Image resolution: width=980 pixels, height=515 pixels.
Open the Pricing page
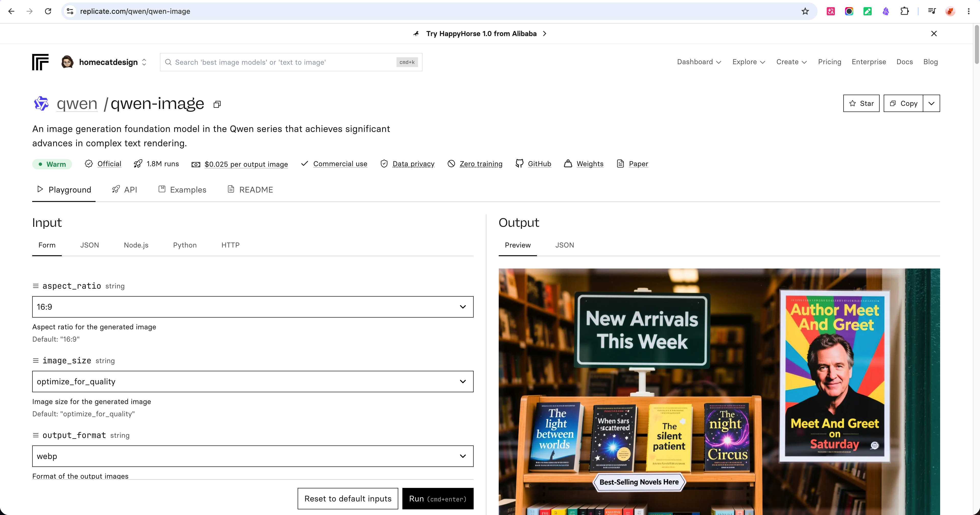[829, 62]
